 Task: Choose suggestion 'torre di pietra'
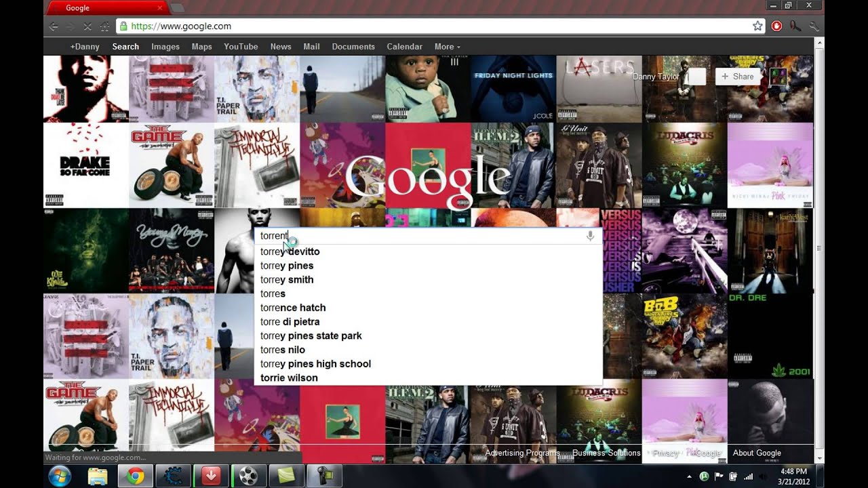428,322
